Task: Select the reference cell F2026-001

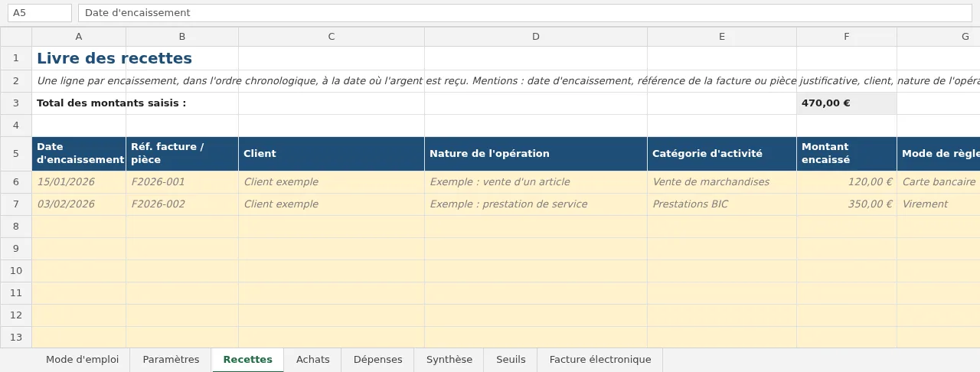Action: 182,182
